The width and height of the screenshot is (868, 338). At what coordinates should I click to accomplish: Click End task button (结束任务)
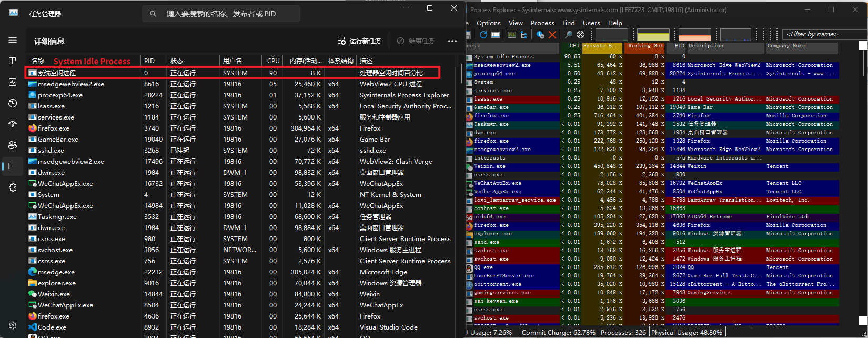point(416,41)
